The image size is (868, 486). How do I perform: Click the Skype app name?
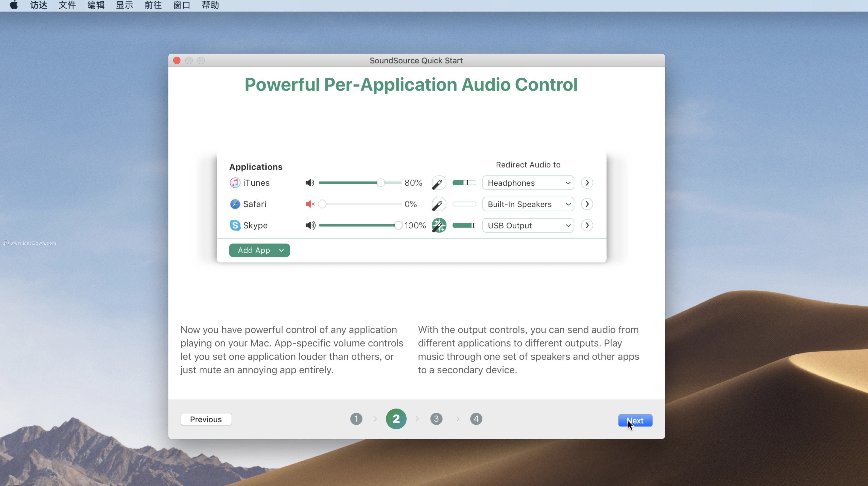tap(255, 225)
